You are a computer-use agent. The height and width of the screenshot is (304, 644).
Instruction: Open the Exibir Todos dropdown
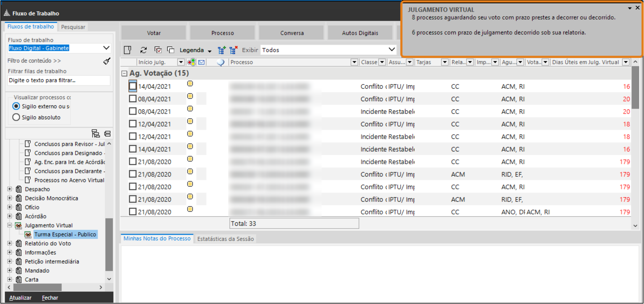(391, 50)
